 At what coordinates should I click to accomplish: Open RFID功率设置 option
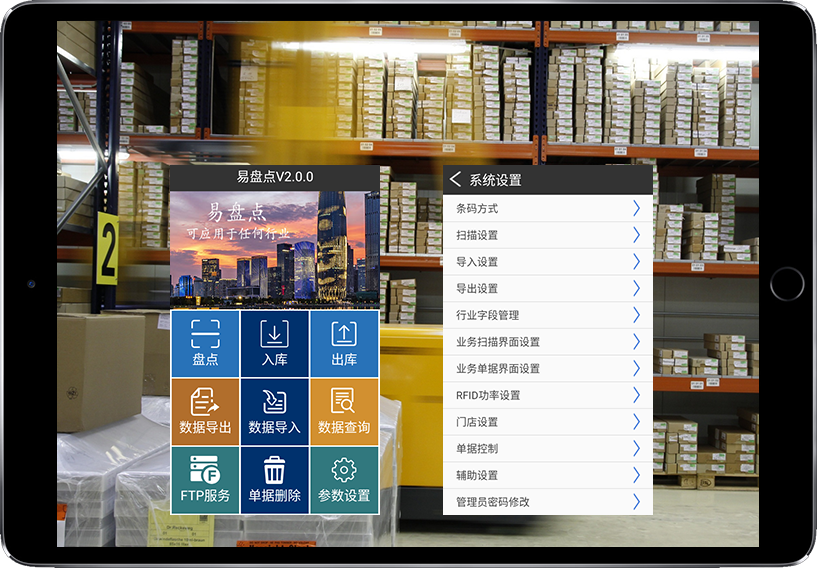pyautogui.click(x=547, y=395)
